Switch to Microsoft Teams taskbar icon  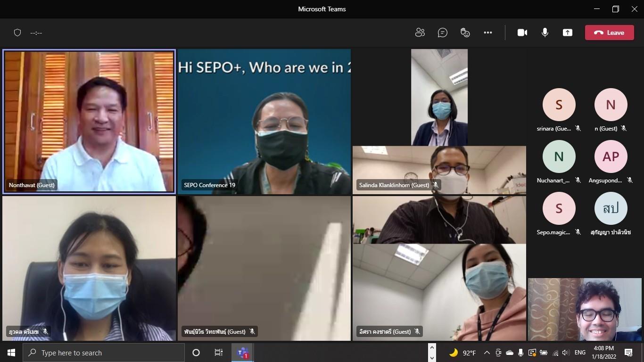pos(243,353)
